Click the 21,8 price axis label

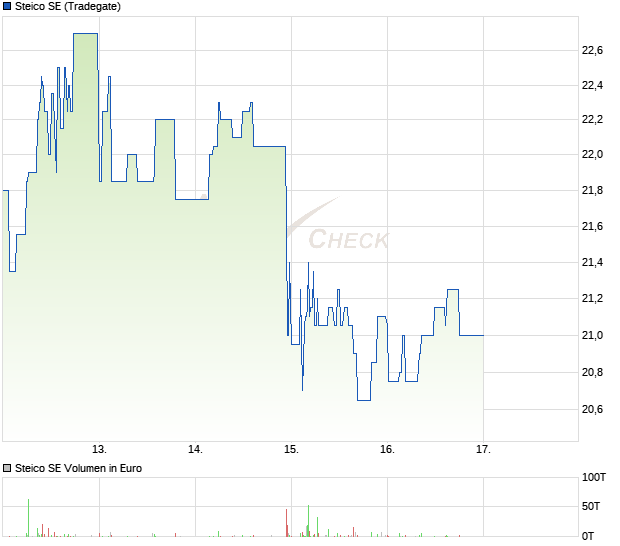point(592,190)
